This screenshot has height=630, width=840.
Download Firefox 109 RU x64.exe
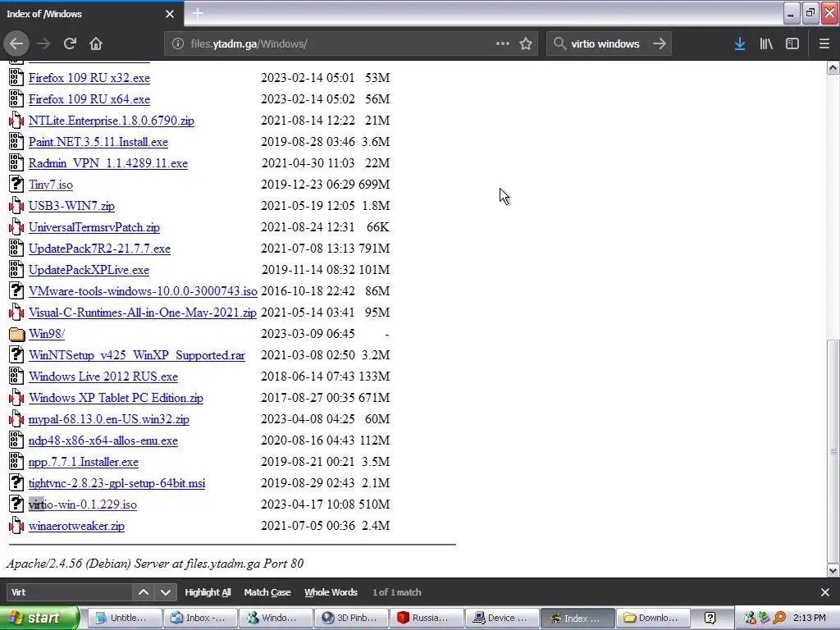tap(89, 99)
